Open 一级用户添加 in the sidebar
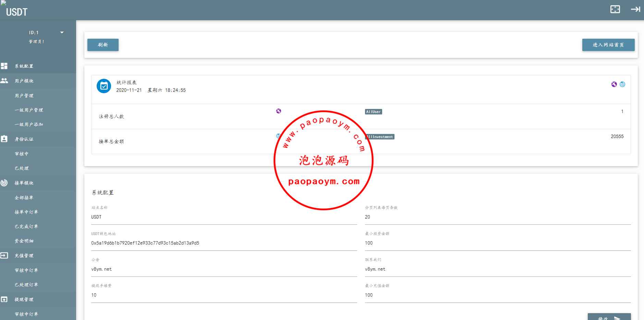 (29, 124)
